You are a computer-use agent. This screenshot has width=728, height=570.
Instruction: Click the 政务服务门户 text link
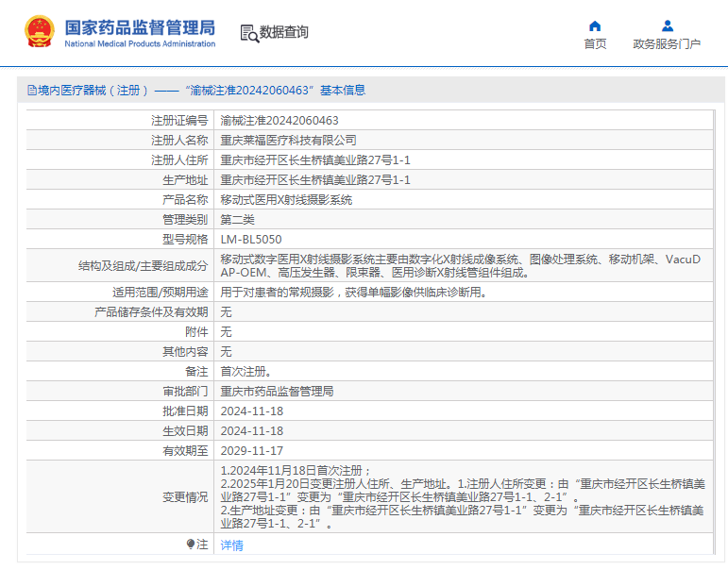[x=667, y=43]
